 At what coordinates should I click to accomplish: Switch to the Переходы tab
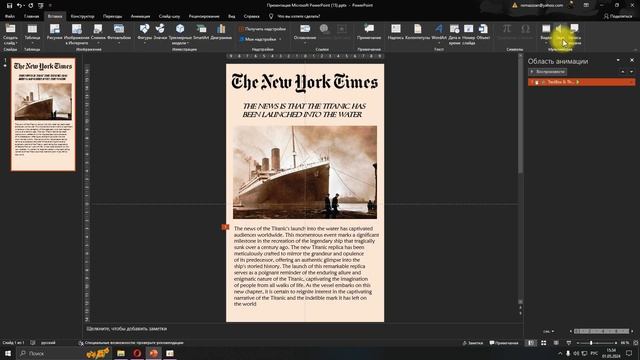click(x=112, y=16)
